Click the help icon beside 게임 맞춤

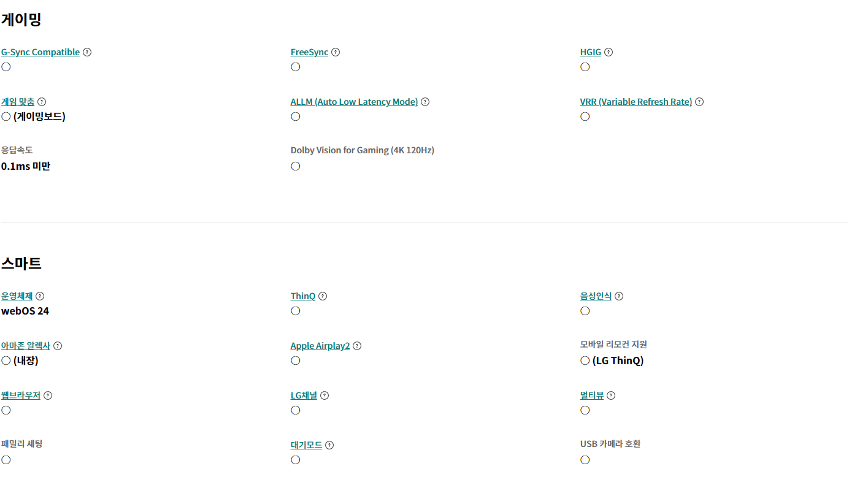(x=42, y=102)
